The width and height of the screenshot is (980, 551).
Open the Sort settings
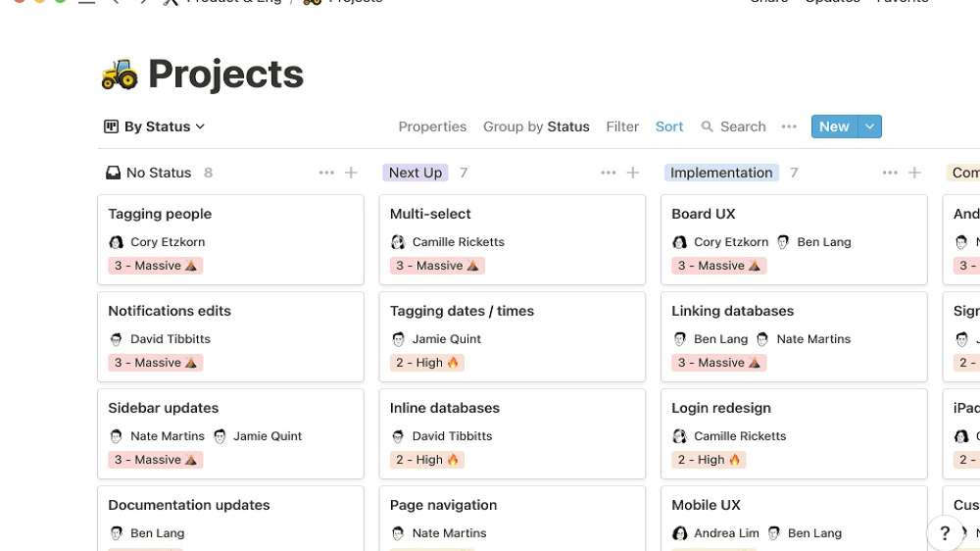669,126
